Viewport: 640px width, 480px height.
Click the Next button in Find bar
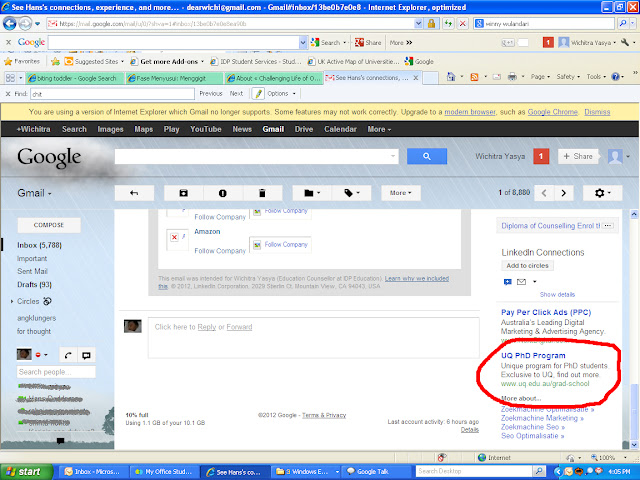[236, 93]
